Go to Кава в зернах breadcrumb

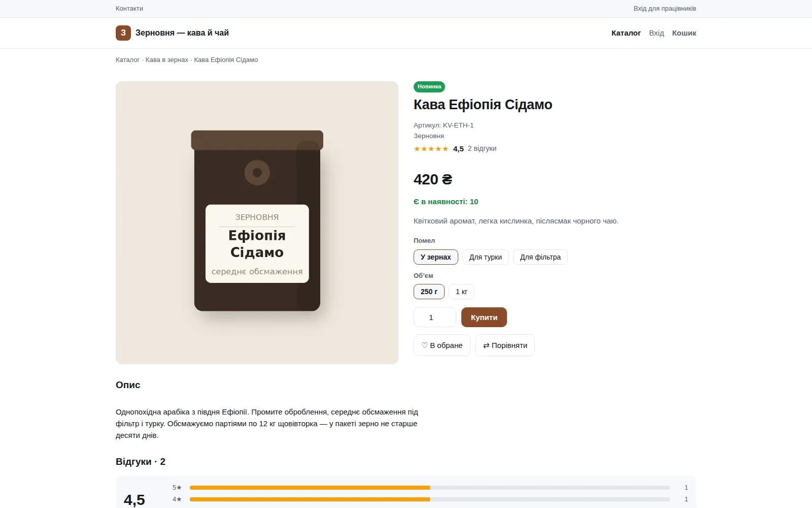[x=167, y=60]
